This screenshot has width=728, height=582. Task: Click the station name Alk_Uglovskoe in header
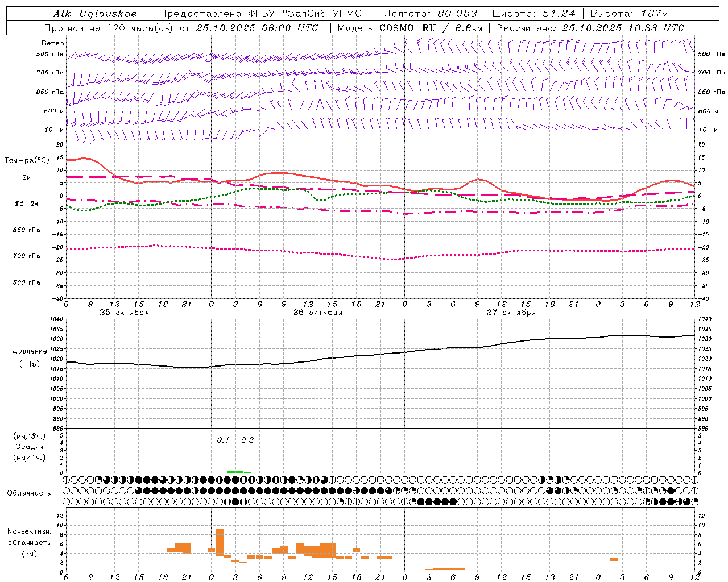[95, 14]
